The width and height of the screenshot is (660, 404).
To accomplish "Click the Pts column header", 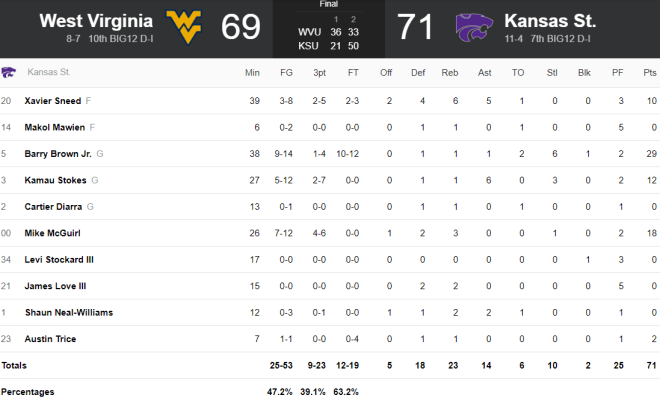I will point(649,73).
